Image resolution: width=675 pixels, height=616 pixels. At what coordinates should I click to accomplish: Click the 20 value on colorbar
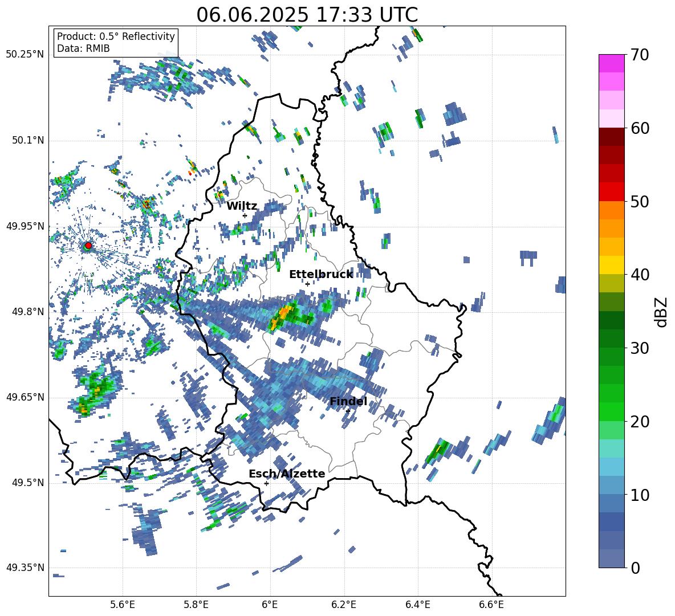(x=640, y=421)
